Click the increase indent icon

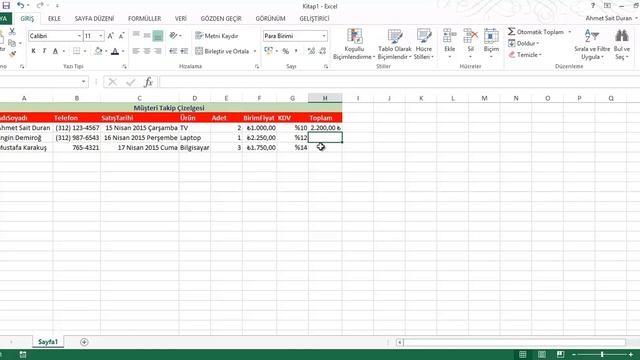click(184, 51)
